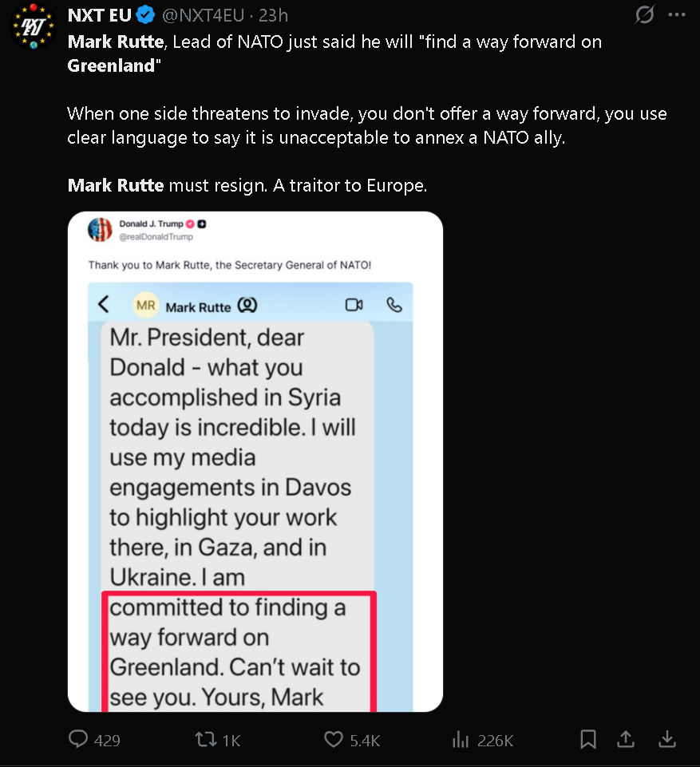Image resolution: width=700 pixels, height=767 pixels.
Task: Reply to the NXT EU post
Action: (x=78, y=740)
